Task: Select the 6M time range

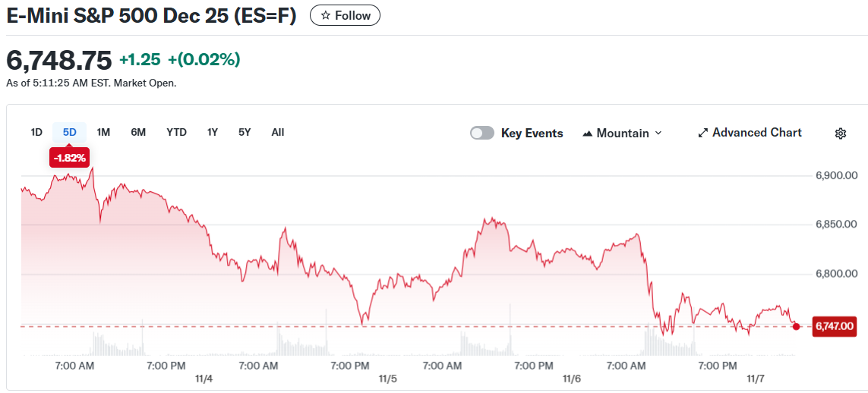Action: (x=138, y=133)
